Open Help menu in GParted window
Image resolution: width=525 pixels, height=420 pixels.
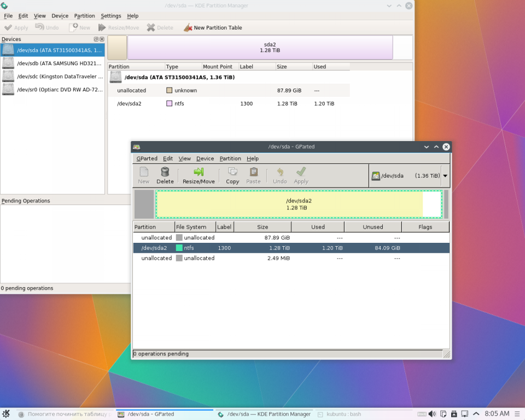[253, 159]
